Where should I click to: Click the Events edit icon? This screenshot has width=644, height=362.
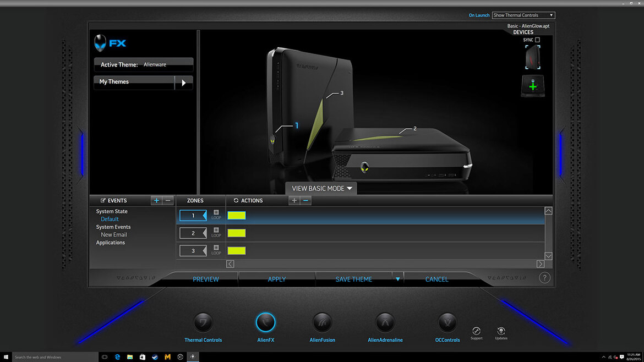tap(103, 200)
